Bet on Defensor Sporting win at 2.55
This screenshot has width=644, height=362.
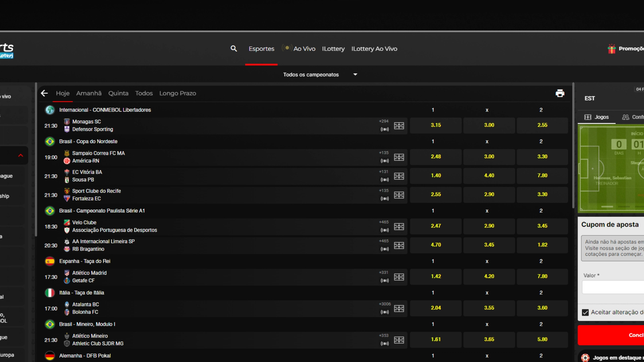(542, 125)
